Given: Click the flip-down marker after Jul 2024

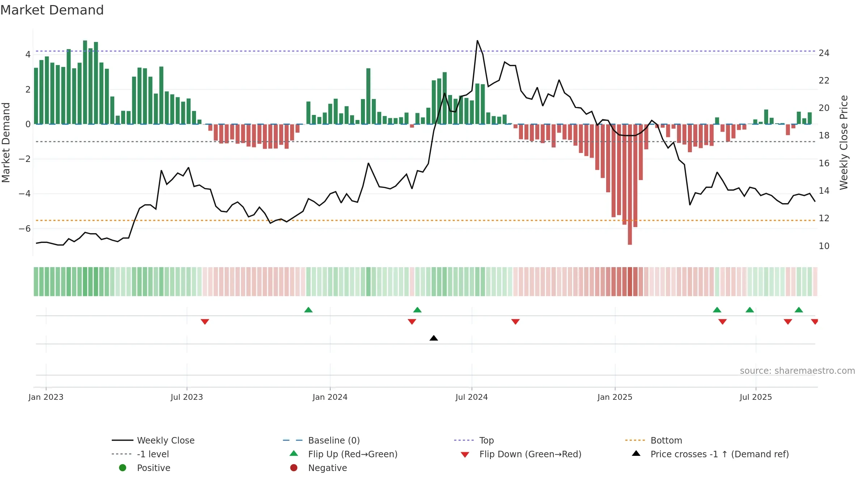Looking at the screenshot, I should coord(515,322).
